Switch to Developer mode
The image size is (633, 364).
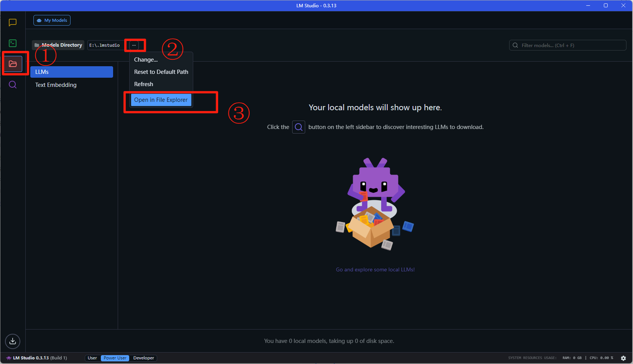pyautogui.click(x=143, y=358)
